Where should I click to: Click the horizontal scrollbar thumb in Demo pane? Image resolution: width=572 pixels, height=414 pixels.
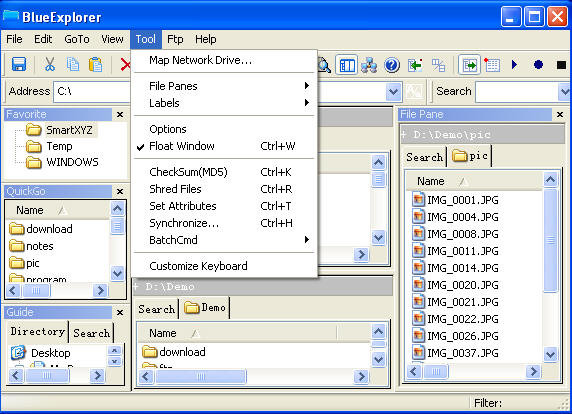(x=201, y=376)
